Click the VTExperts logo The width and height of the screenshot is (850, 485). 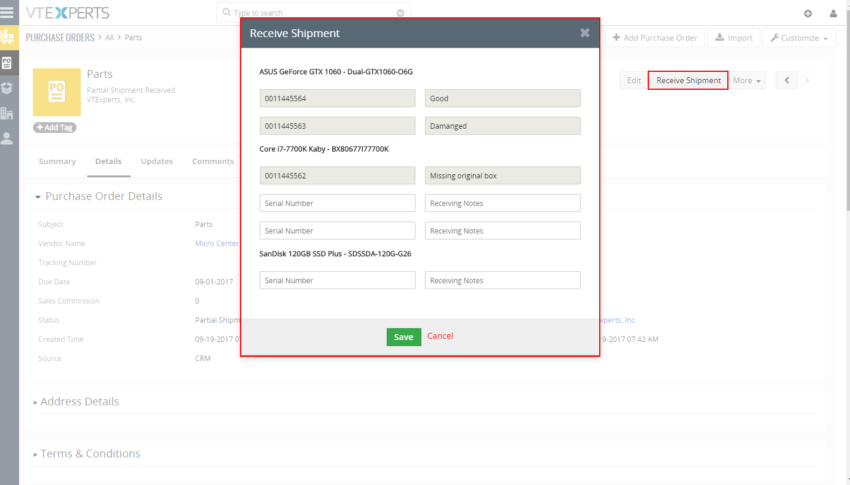(x=67, y=13)
